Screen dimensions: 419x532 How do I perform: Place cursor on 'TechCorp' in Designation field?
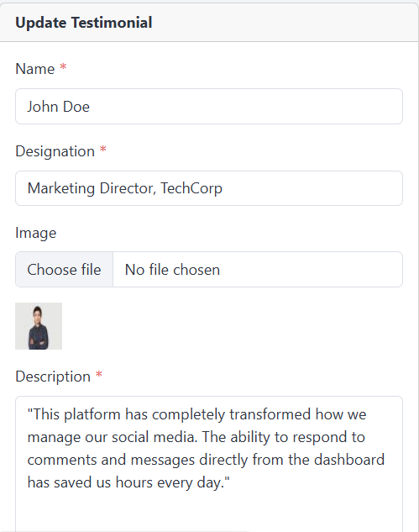191,188
